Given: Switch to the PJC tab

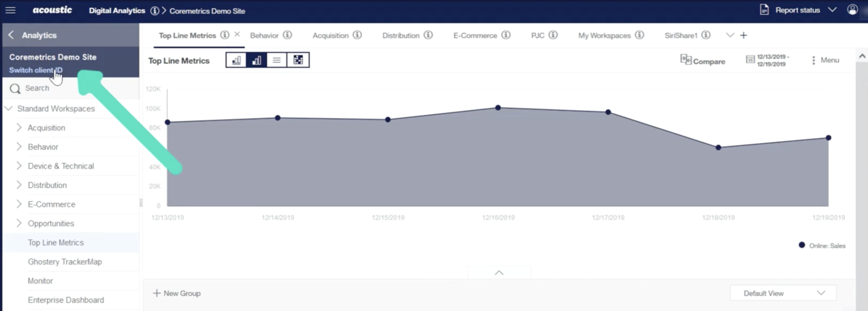Looking at the screenshot, I should pyautogui.click(x=538, y=35).
